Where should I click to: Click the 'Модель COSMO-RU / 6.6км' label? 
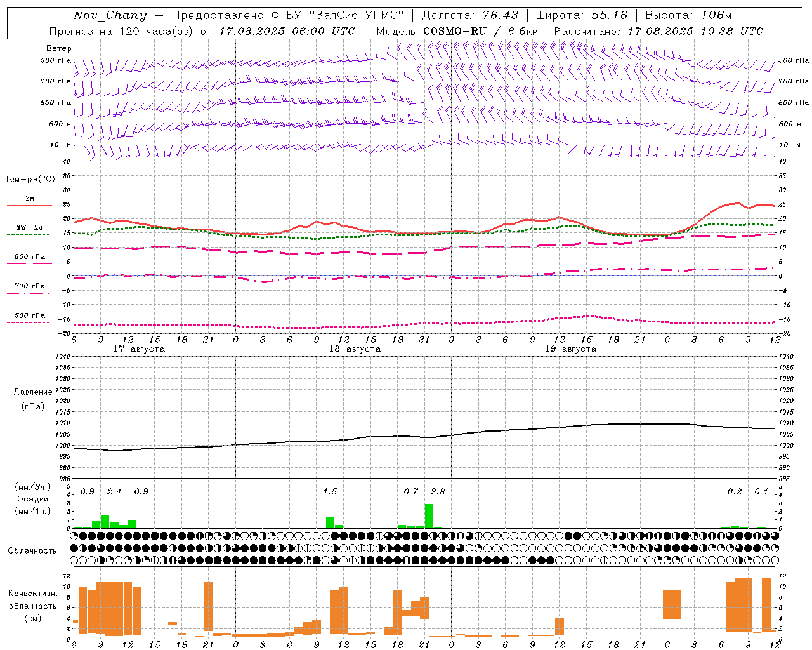tap(457, 31)
